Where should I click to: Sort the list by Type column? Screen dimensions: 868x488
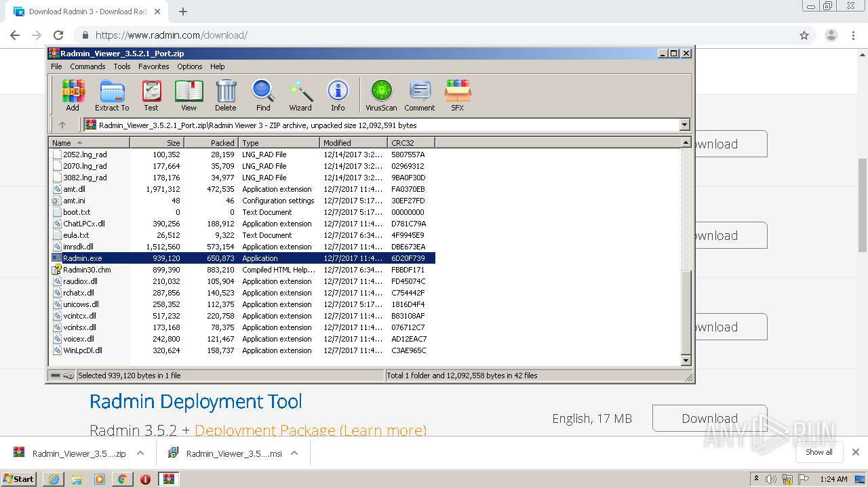pyautogui.click(x=279, y=143)
